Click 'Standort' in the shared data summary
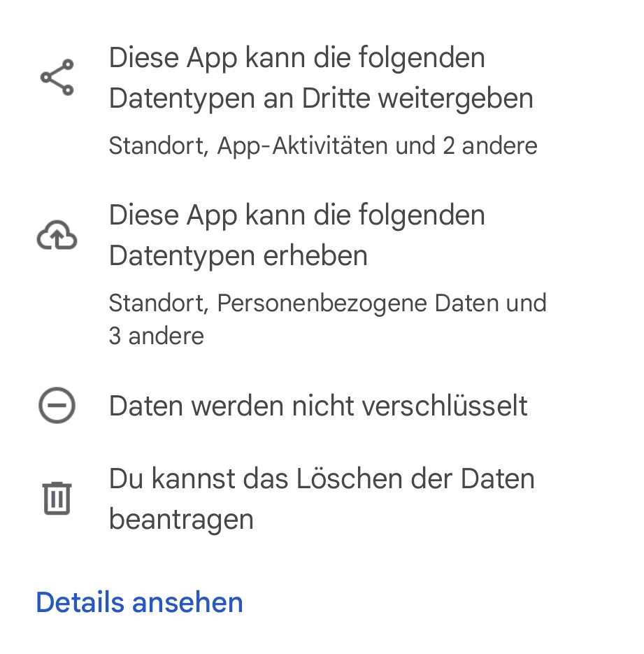This screenshot has width=644, height=654. click(x=158, y=146)
